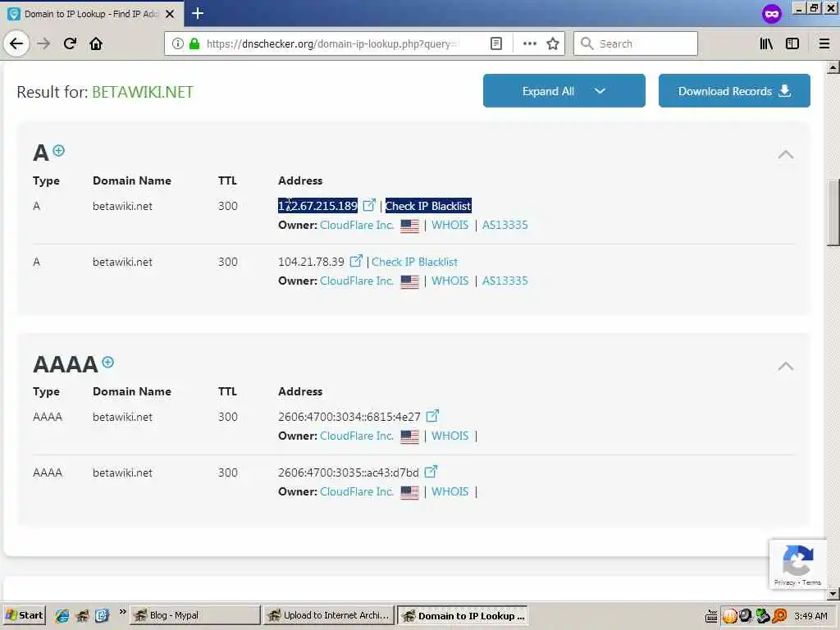This screenshot has width=840, height=630.
Task: Open Check IP Blacklist link for 172.67.215.189
Action: pyautogui.click(x=428, y=206)
